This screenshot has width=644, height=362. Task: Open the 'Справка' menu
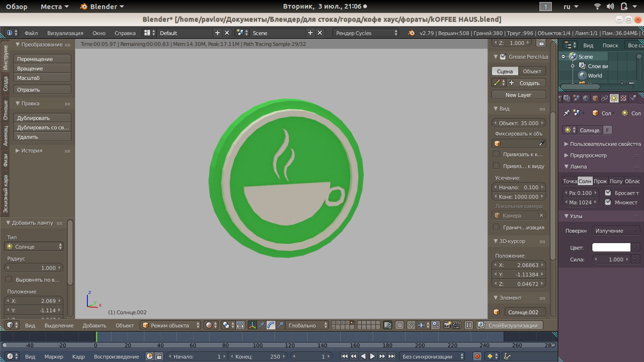[x=125, y=33]
